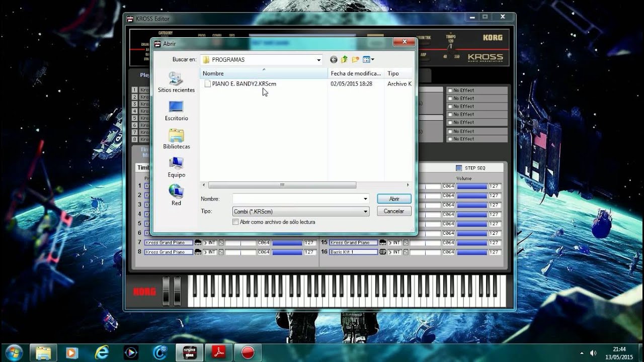
Task: Toggle the bottommost No Effect checkbox
Action: click(x=450, y=139)
